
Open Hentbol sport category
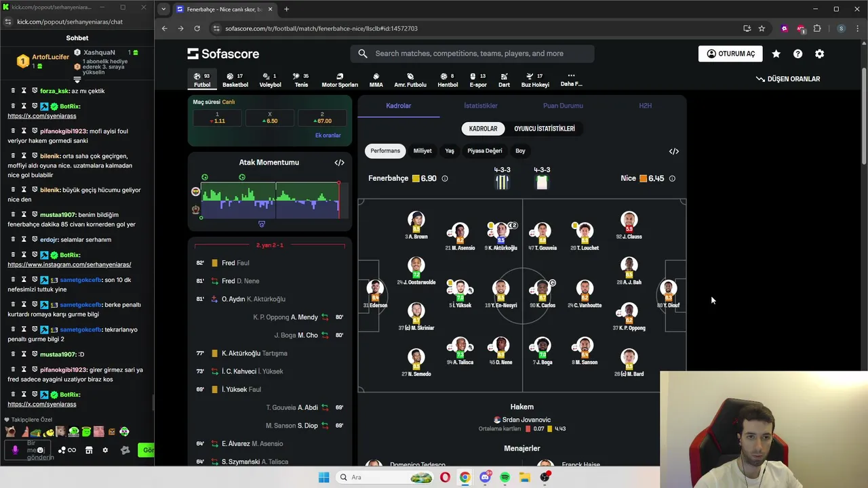click(448, 80)
